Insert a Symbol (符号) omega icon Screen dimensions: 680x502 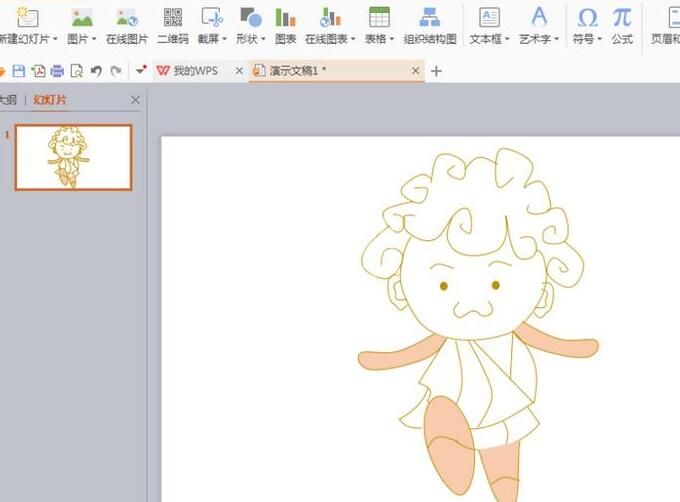[588, 18]
